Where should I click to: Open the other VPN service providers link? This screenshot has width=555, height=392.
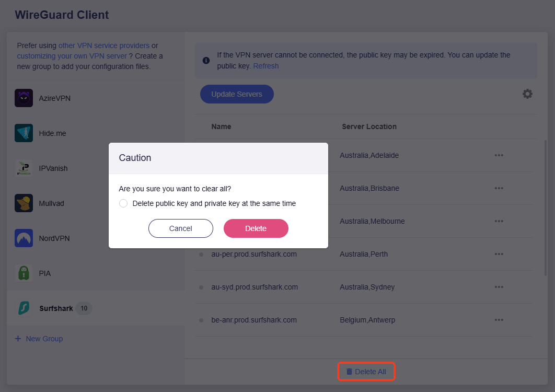(x=104, y=45)
